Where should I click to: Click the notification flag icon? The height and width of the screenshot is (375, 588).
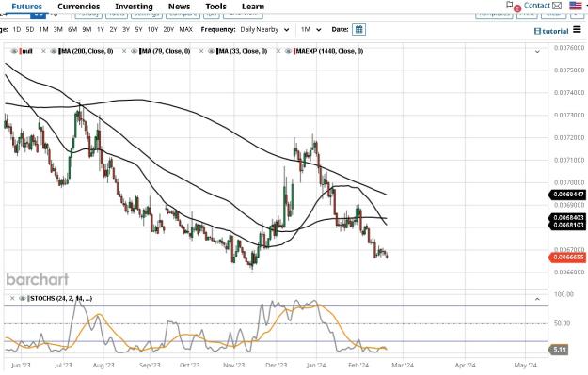point(509,5)
